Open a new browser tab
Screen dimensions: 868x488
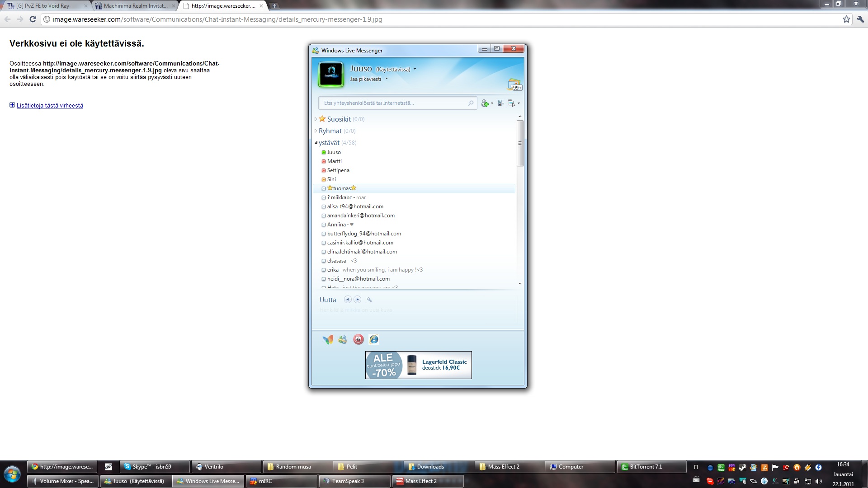(x=274, y=6)
